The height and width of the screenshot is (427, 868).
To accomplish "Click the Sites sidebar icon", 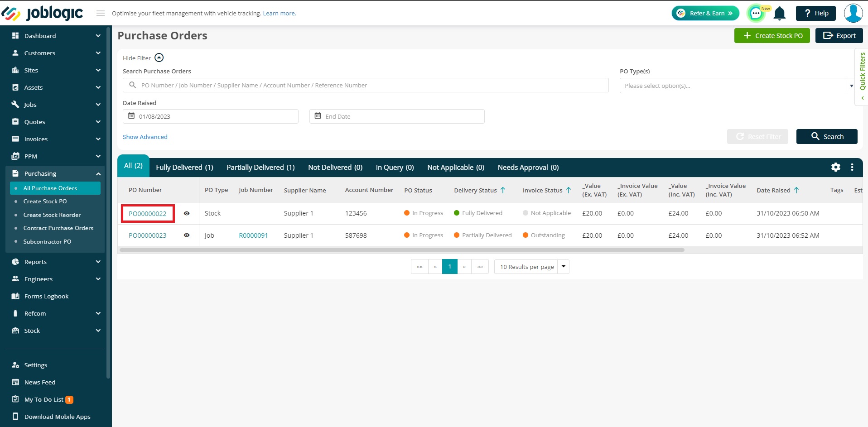I will (x=15, y=70).
